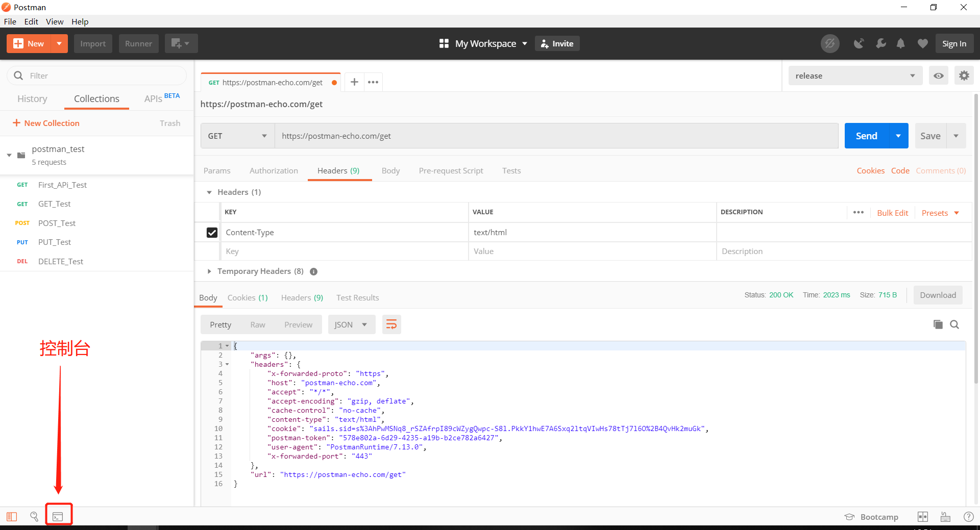The height and width of the screenshot is (530, 980).
Task: Click the Sign In button
Action: click(x=954, y=43)
